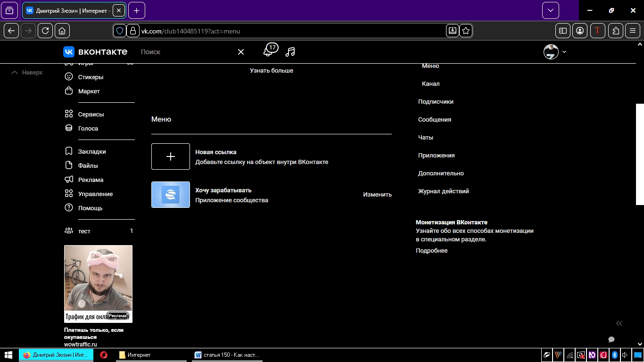The image size is (644, 362).
Task: Select Подписчики in the settings menu
Action: coord(436,101)
